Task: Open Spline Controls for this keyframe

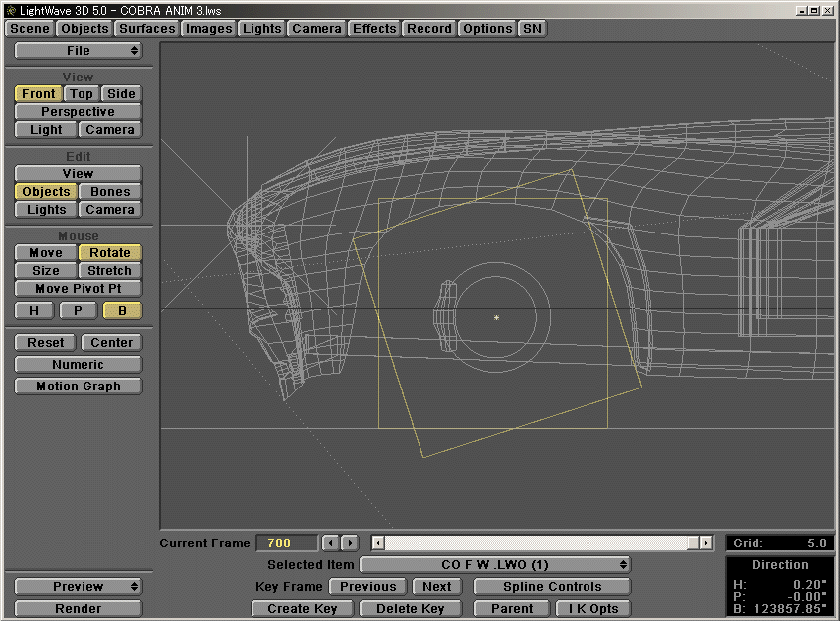Action: click(x=551, y=586)
